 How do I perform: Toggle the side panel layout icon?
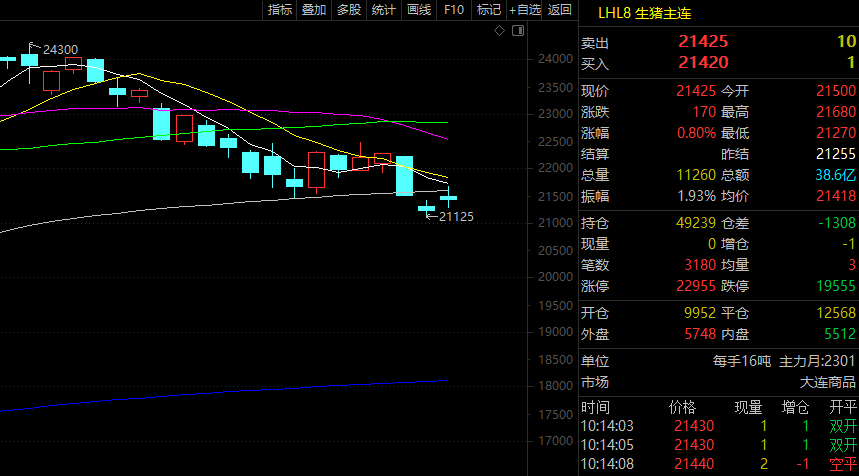(516, 31)
